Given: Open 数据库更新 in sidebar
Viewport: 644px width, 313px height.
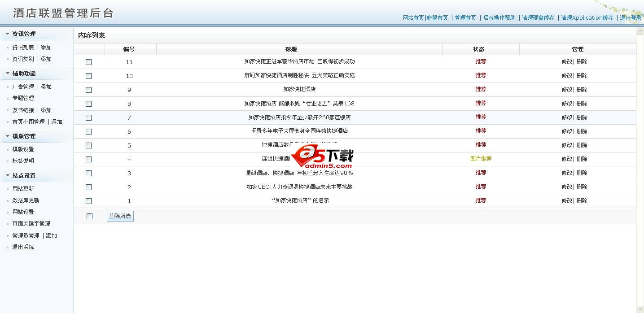Looking at the screenshot, I should pyautogui.click(x=26, y=200).
